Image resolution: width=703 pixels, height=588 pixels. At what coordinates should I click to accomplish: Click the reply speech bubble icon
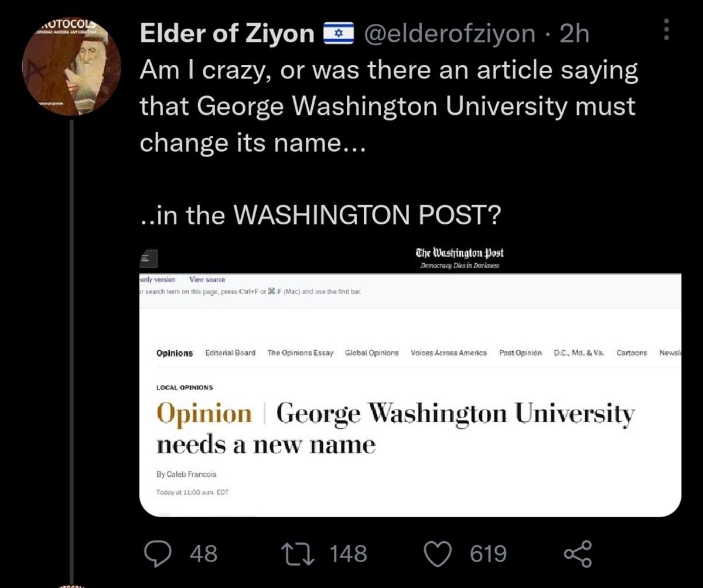156,553
